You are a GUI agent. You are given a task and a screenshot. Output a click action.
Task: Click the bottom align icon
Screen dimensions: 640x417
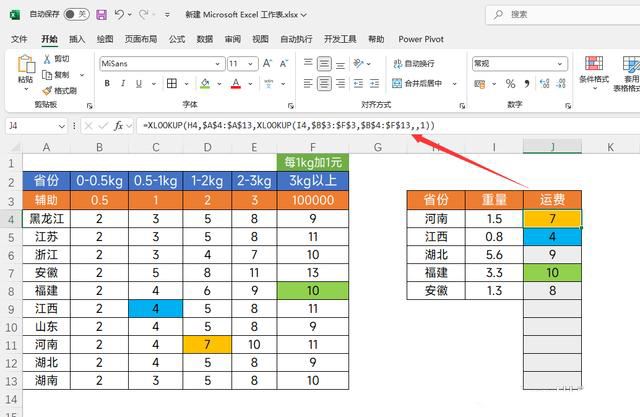click(340, 63)
